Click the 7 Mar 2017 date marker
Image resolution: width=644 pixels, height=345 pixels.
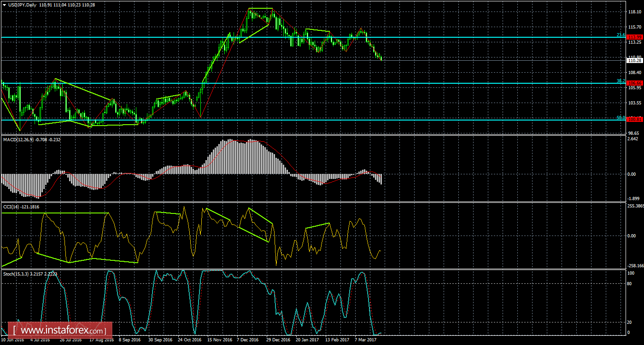click(366, 340)
